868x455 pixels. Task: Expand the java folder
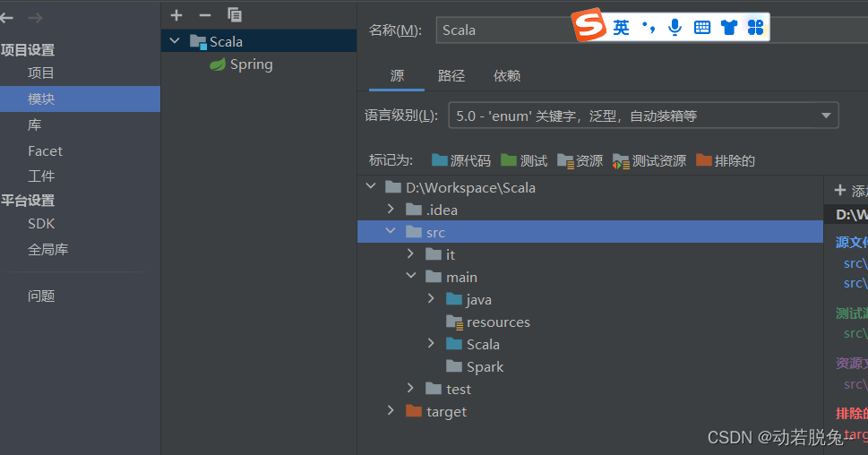[431, 298]
